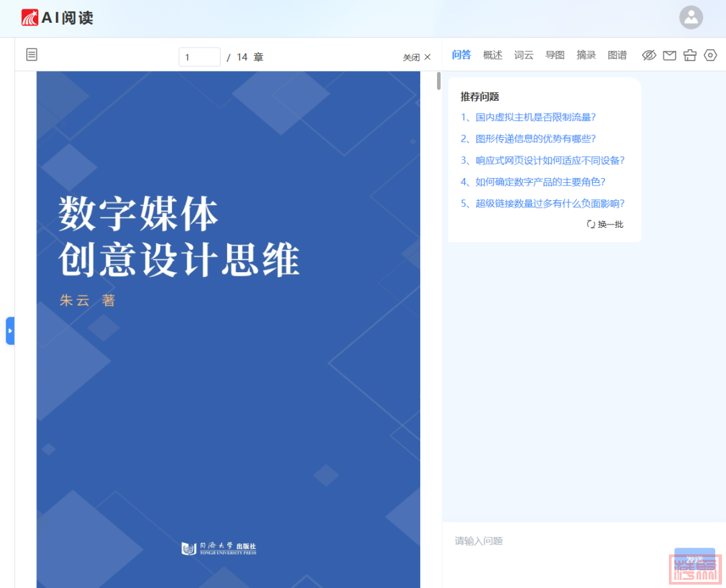Open the hexagon settings icon

(711, 55)
